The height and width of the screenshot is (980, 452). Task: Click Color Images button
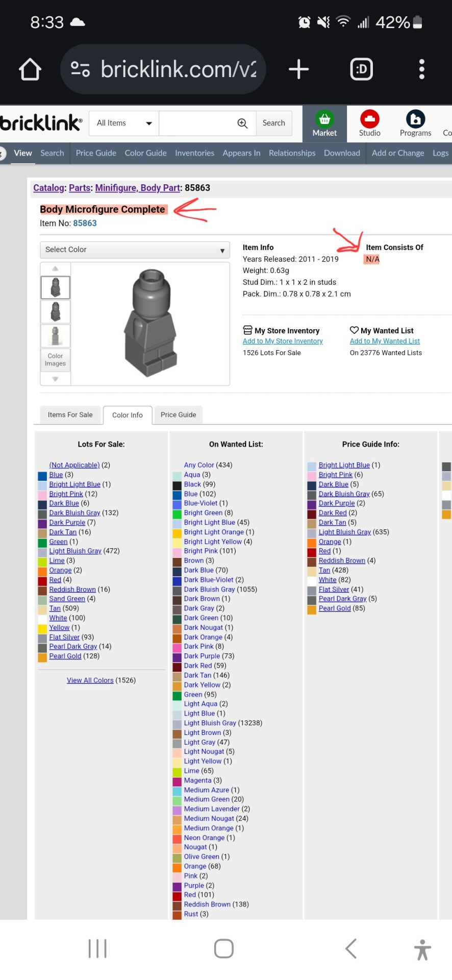55,360
